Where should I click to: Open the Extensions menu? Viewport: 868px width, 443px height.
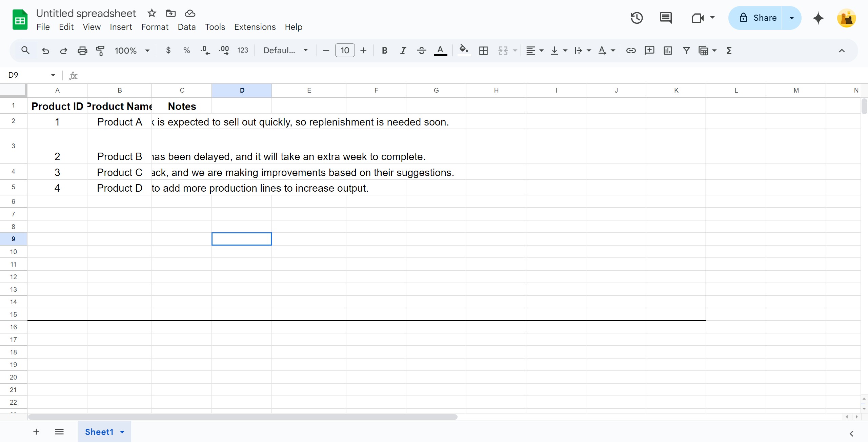pyautogui.click(x=255, y=27)
